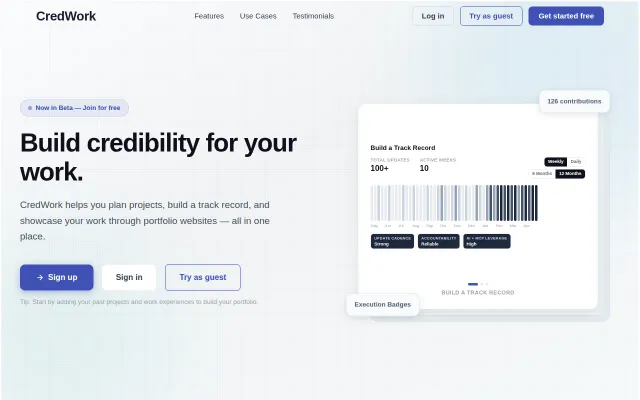Click the 'Build credibility for your work.' headline
640x400 pixels.
(158, 157)
